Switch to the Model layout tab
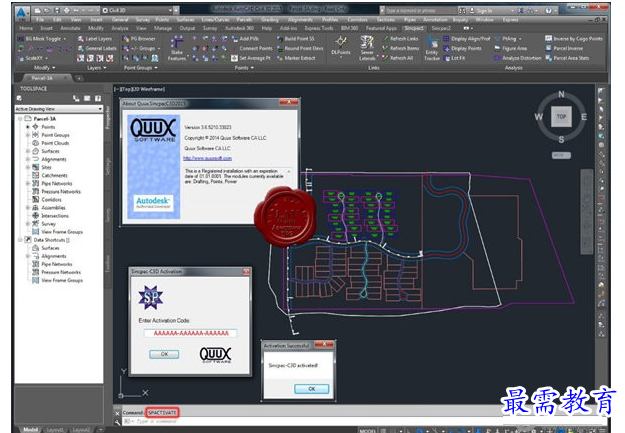 point(30,429)
